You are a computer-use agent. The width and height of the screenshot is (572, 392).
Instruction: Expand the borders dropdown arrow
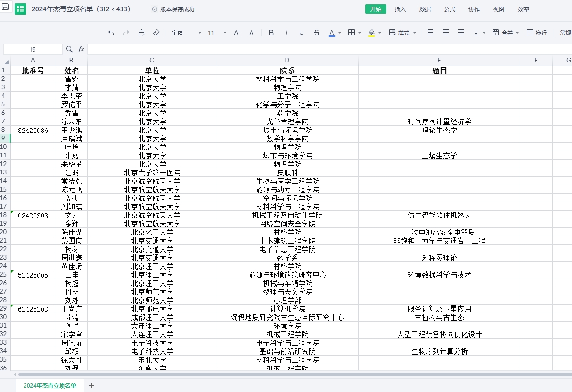360,33
